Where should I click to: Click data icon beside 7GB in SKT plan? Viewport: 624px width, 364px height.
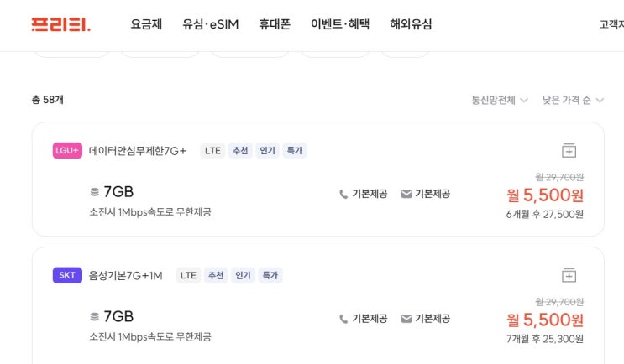(x=94, y=317)
